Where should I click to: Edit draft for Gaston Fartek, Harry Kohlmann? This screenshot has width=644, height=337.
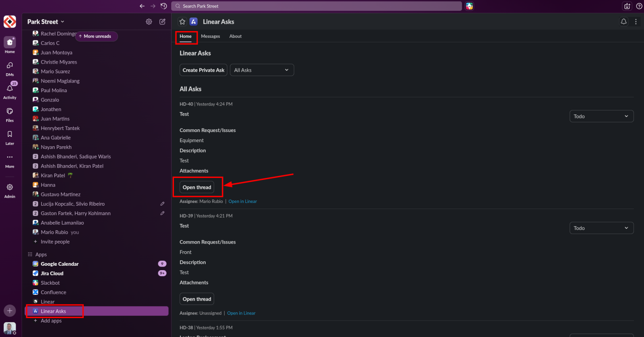(x=162, y=213)
